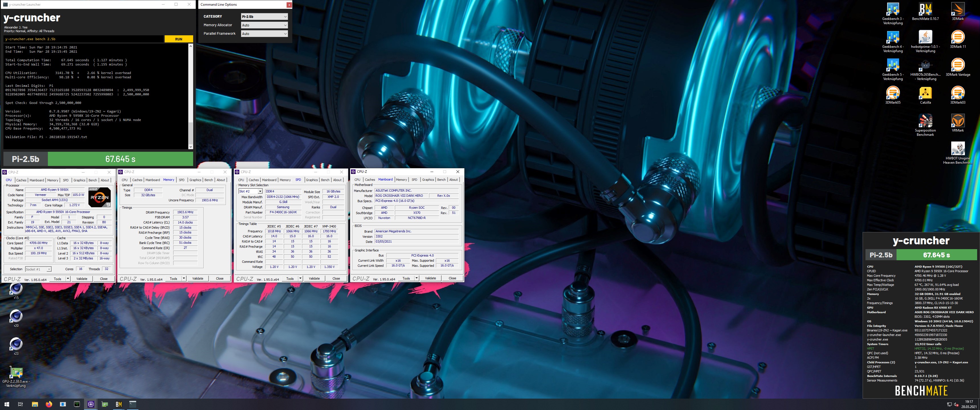
Task: Click the y-cruncher.exe bench 2.5b command field
Action: [x=84, y=39]
